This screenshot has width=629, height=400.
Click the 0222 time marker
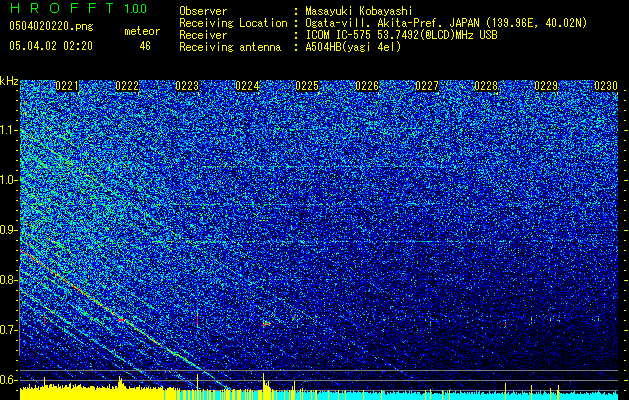127,86
